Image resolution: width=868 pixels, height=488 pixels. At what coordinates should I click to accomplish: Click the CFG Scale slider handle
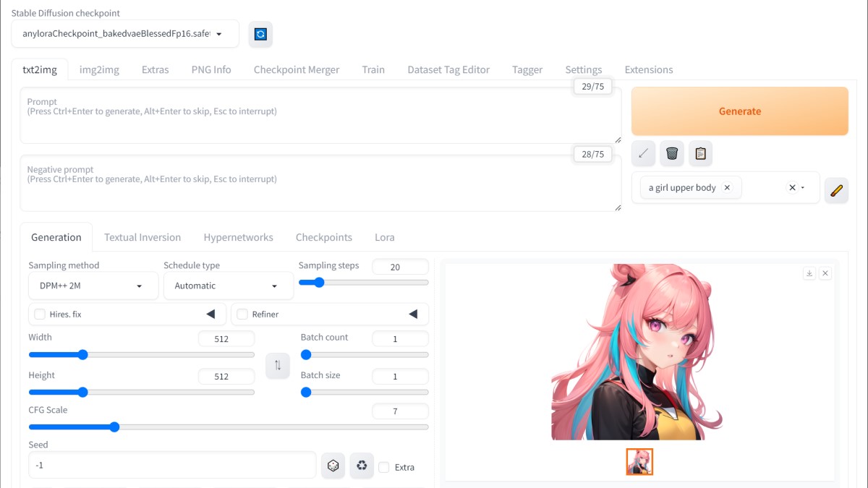click(x=114, y=427)
